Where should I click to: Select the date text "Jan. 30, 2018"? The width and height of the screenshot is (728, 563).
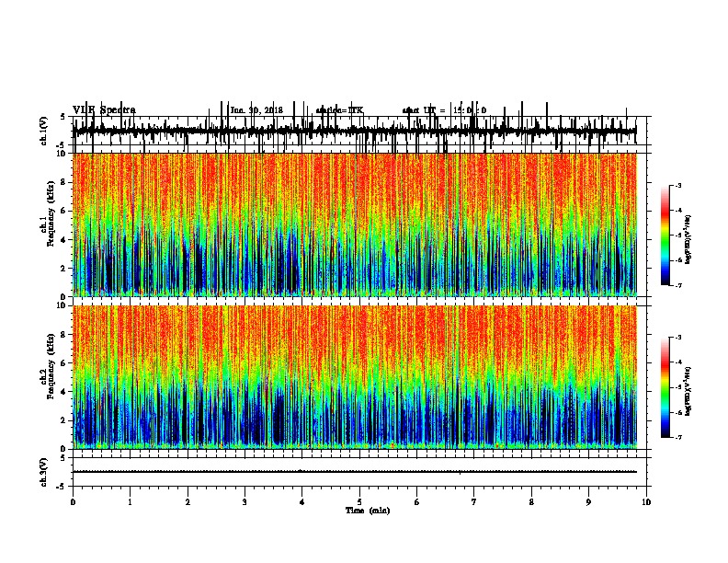click(x=256, y=110)
